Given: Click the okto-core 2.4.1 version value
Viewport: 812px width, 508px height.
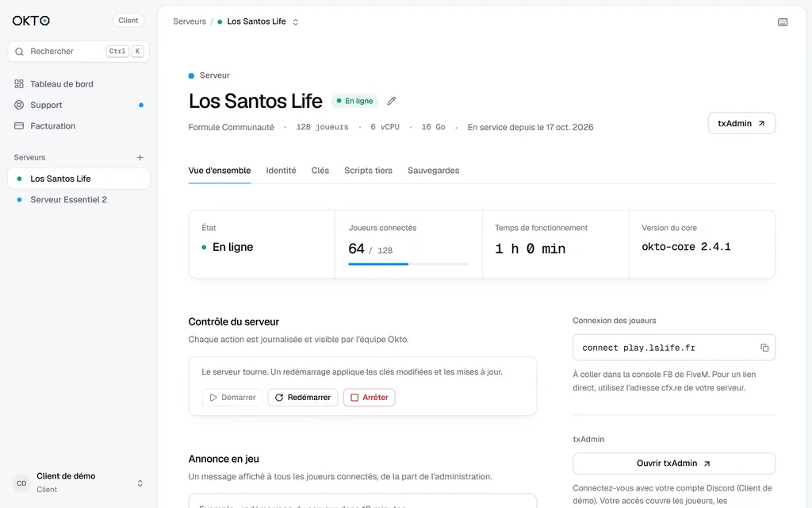Looking at the screenshot, I should (x=686, y=247).
